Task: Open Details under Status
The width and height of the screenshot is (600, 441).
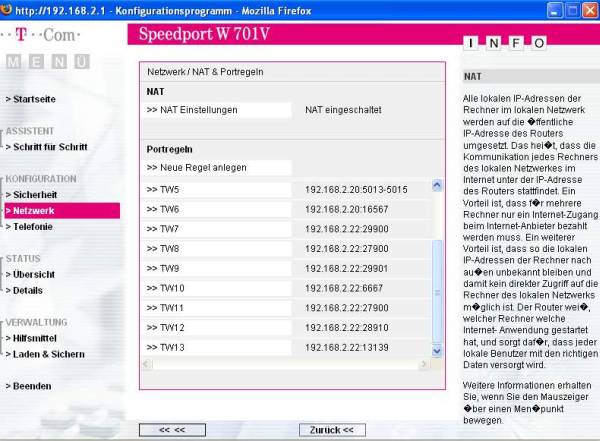Action: 28,290
